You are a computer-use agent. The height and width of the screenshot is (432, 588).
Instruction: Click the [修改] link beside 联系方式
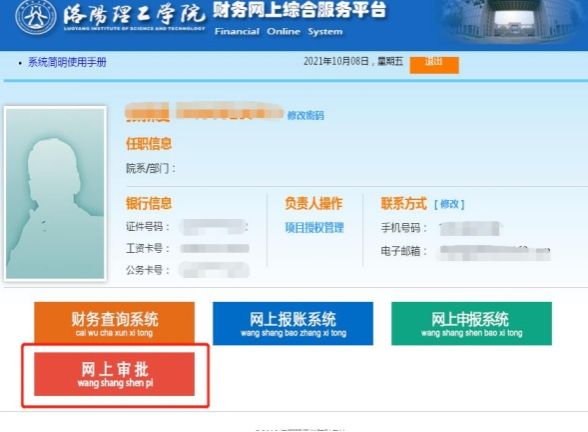[x=449, y=204]
